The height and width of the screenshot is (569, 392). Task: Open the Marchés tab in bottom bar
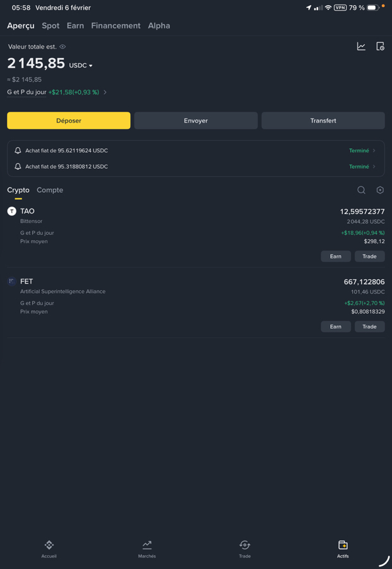pos(147,549)
